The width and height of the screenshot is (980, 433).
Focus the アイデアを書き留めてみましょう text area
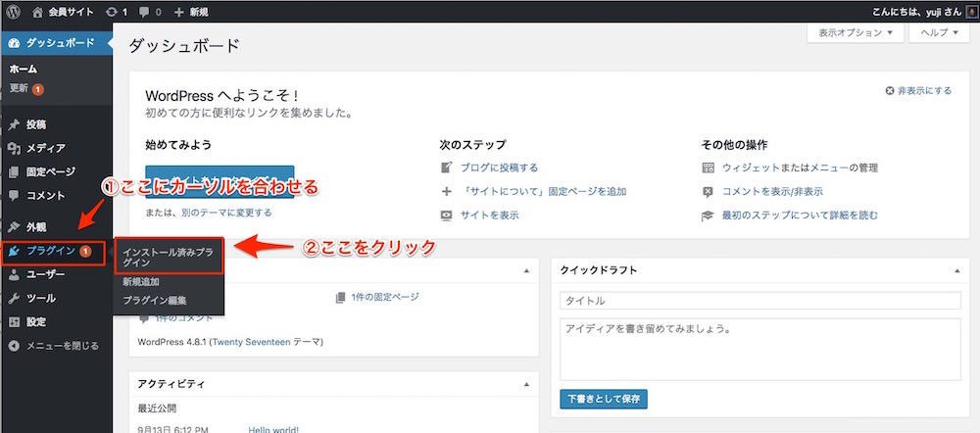(x=760, y=350)
